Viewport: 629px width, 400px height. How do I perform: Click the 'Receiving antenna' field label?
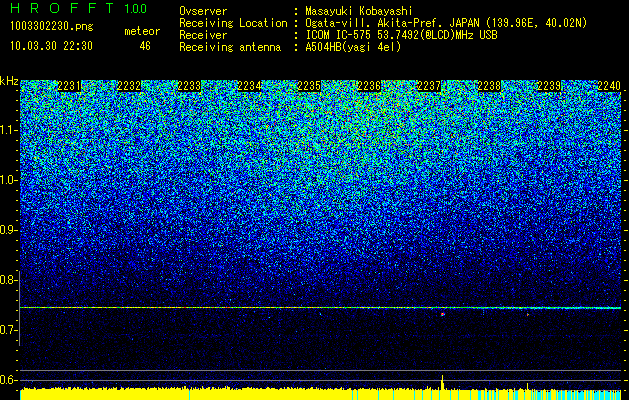pyautogui.click(x=230, y=47)
